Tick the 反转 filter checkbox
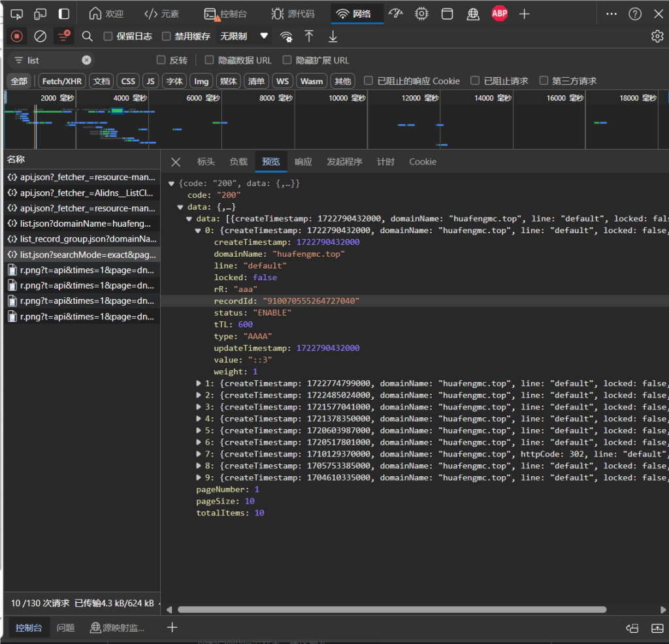669x644 pixels. 161,60
